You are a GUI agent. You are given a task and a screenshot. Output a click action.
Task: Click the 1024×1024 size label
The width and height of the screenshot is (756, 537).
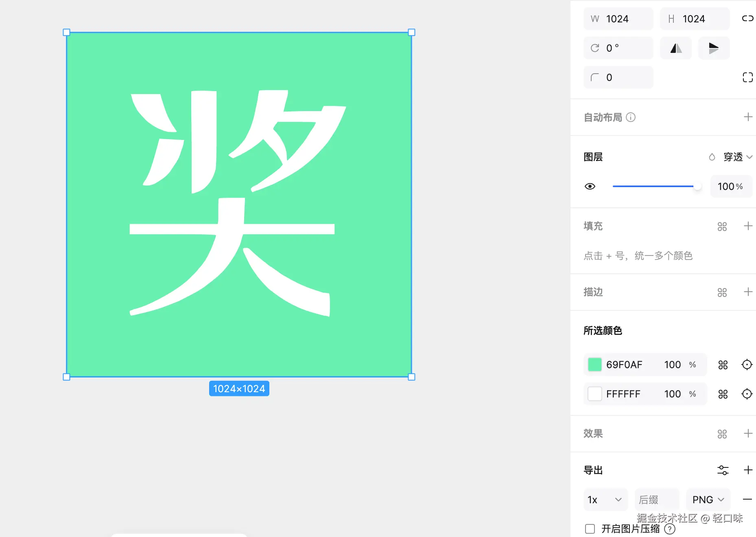click(239, 389)
